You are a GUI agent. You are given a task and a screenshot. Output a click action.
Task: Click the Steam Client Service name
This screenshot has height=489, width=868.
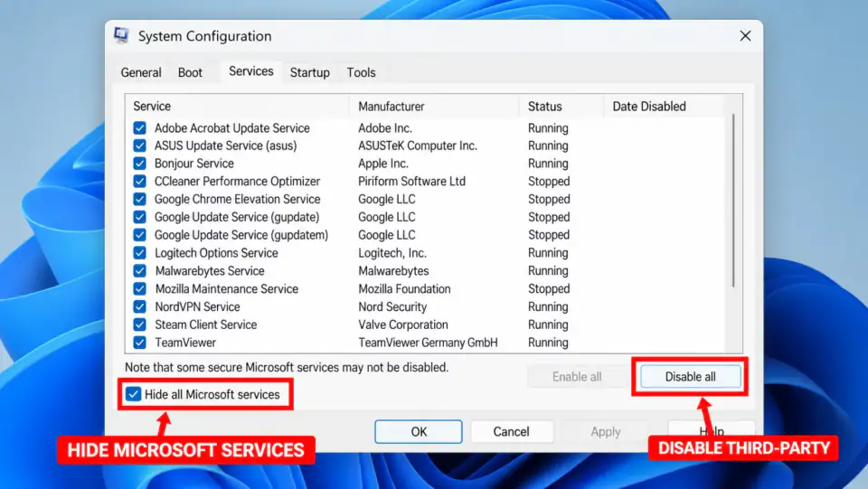point(206,324)
